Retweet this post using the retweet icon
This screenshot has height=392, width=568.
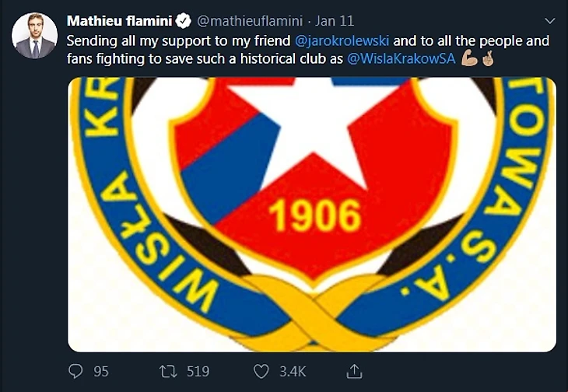168,371
